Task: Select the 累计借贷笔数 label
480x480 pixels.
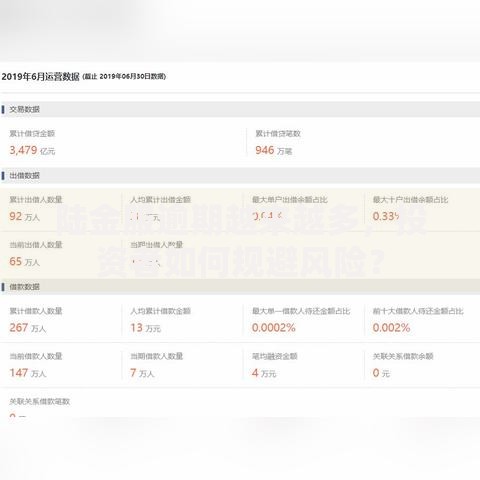Action: [x=278, y=134]
